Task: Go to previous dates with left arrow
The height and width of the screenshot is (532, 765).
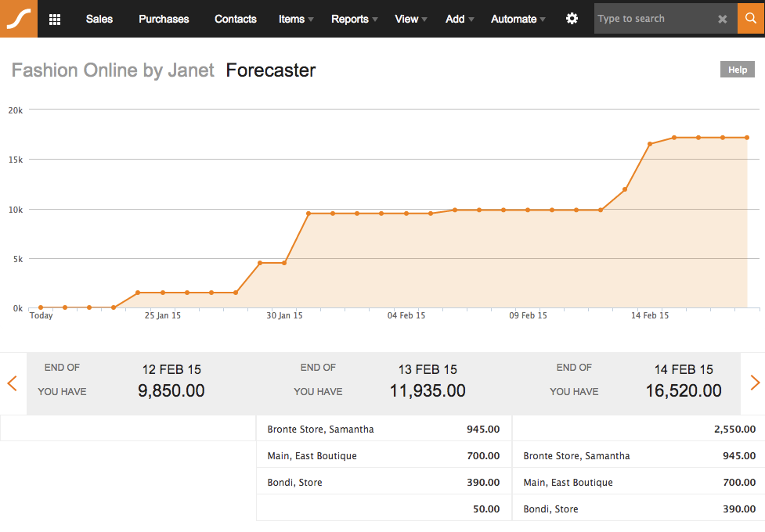Action: (13, 383)
